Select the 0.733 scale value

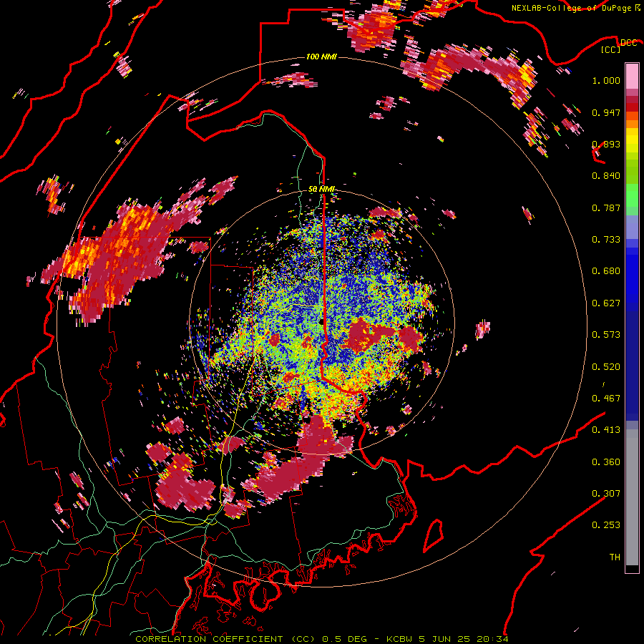[606, 240]
